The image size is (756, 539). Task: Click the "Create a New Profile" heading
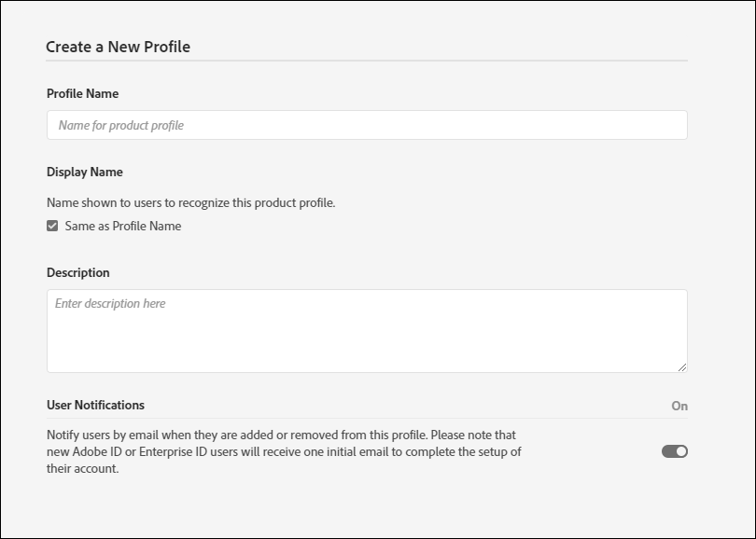(x=118, y=47)
